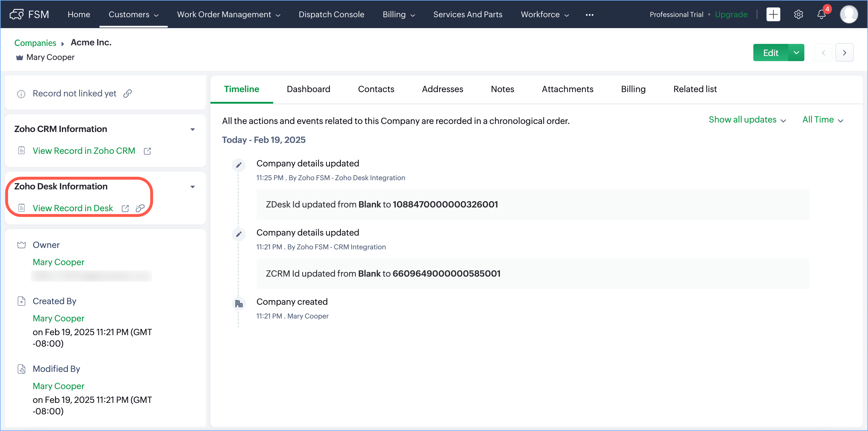Collapse the Zoho Desk Information section

192,187
